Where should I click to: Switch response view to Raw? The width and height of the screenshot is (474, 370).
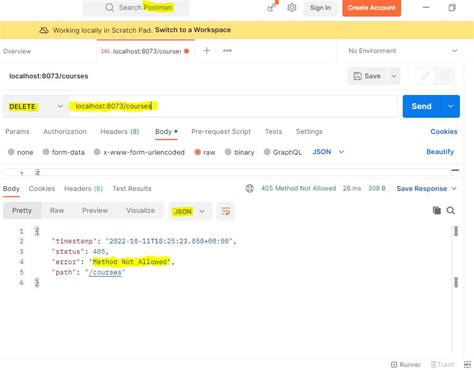pyautogui.click(x=57, y=211)
